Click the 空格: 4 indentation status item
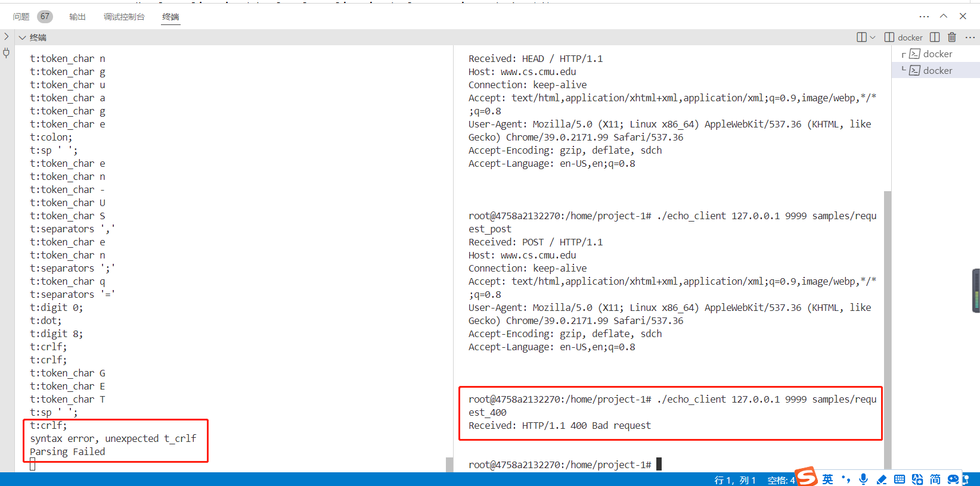This screenshot has width=980, height=486. tap(781, 480)
